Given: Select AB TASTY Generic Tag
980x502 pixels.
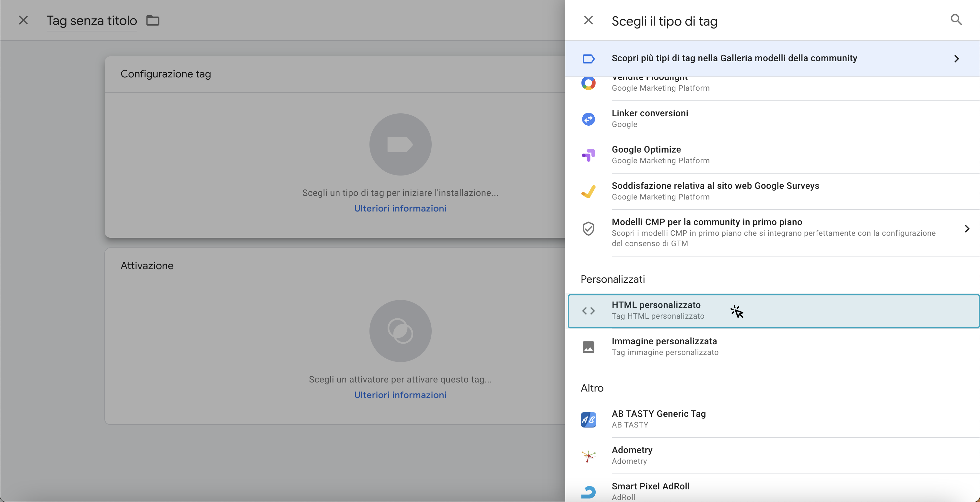Looking at the screenshot, I should (x=772, y=419).
